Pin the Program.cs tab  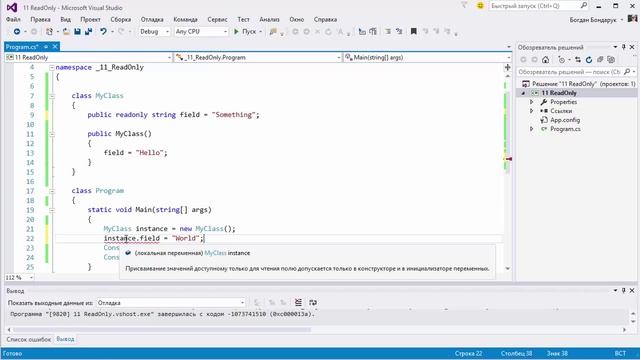coord(46,47)
